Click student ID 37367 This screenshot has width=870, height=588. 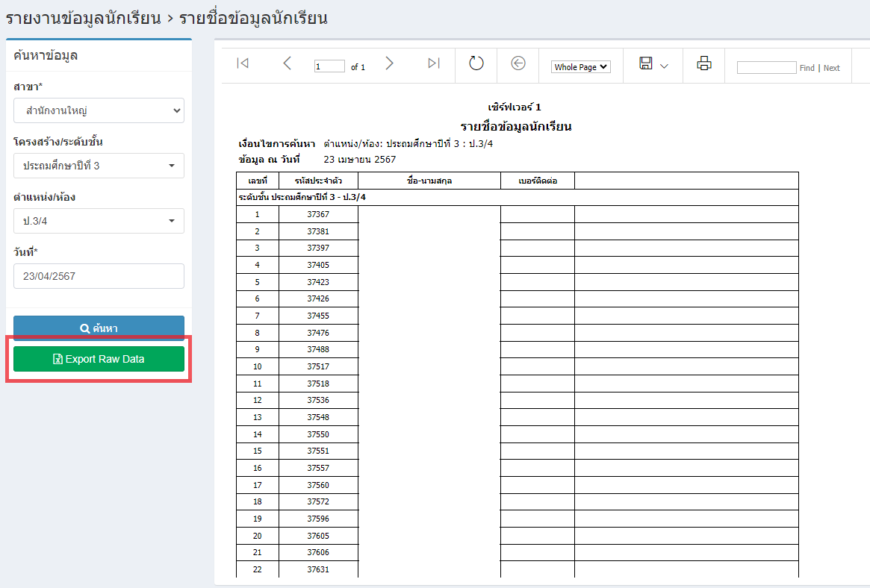click(318, 214)
